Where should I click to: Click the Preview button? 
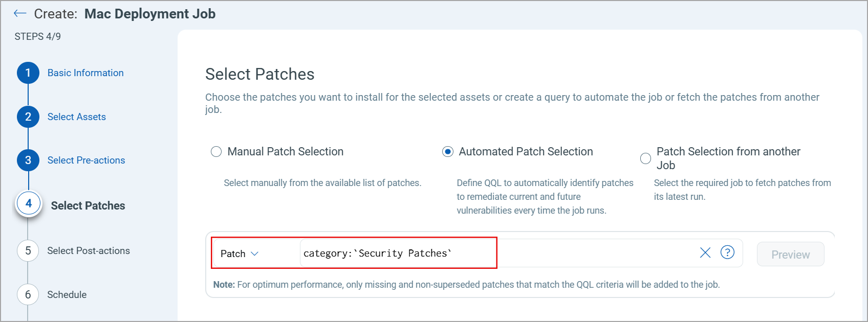[x=790, y=254]
